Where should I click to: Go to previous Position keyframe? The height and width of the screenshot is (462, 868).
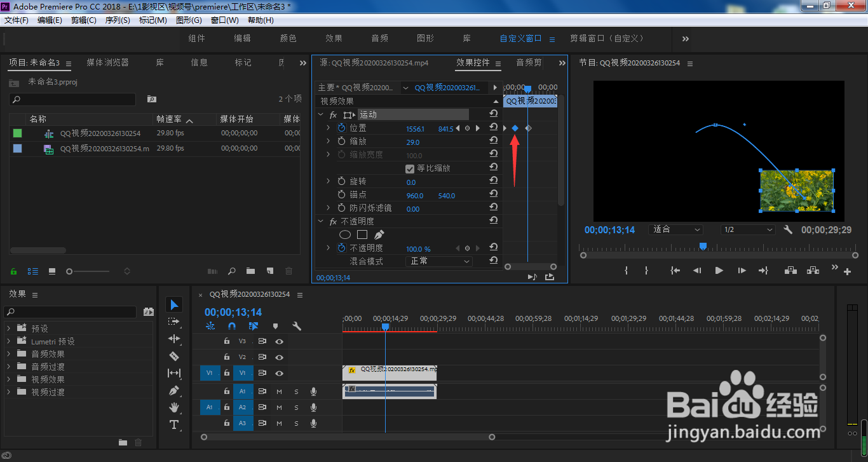point(458,128)
